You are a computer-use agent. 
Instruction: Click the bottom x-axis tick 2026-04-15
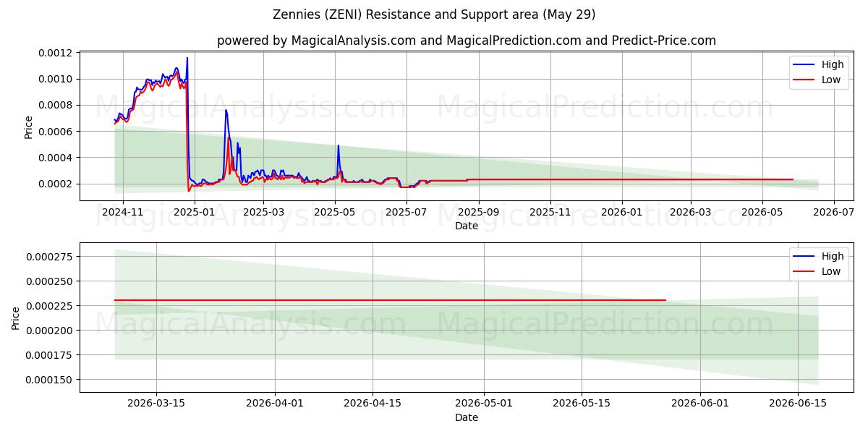tap(373, 404)
